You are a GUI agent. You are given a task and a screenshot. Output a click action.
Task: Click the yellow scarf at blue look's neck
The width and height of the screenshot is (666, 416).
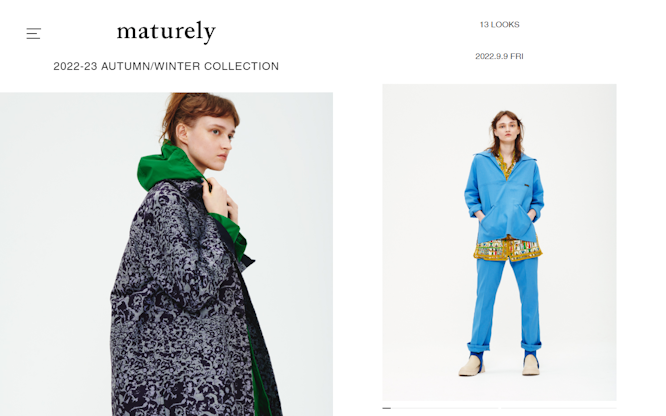click(x=506, y=166)
